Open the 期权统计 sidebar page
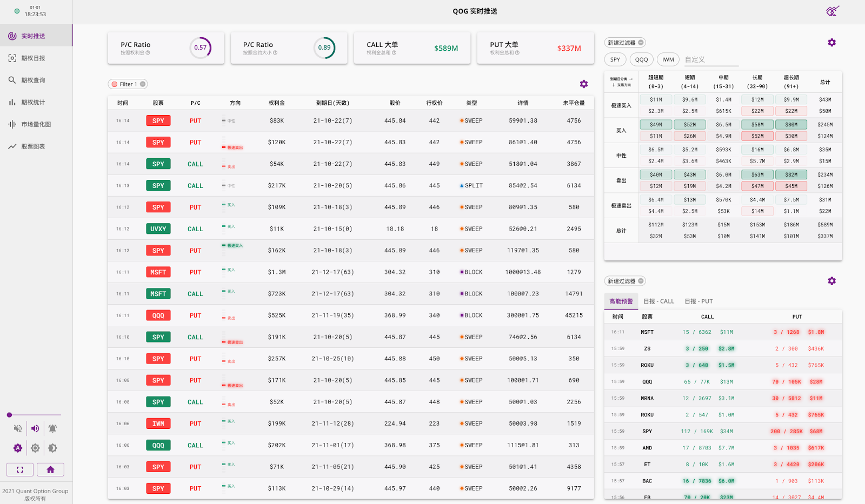 (x=36, y=102)
